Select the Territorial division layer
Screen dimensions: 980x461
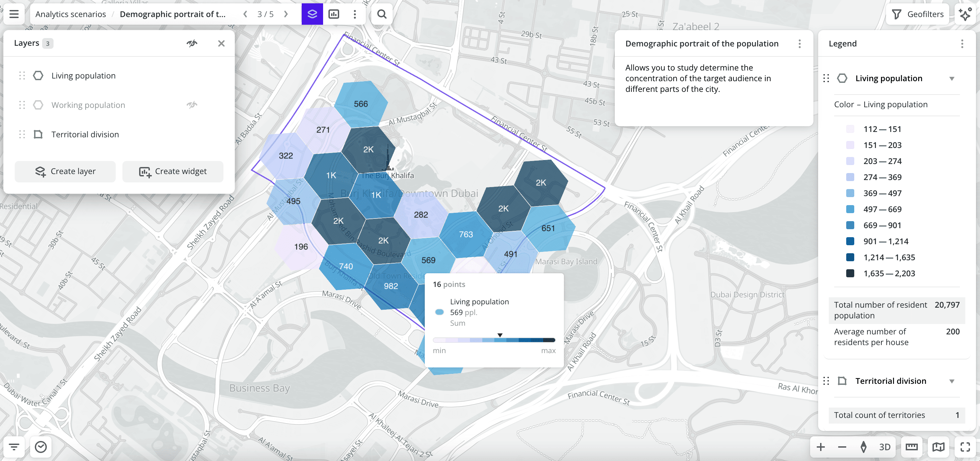pyautogui.click(x=85, y=135)
